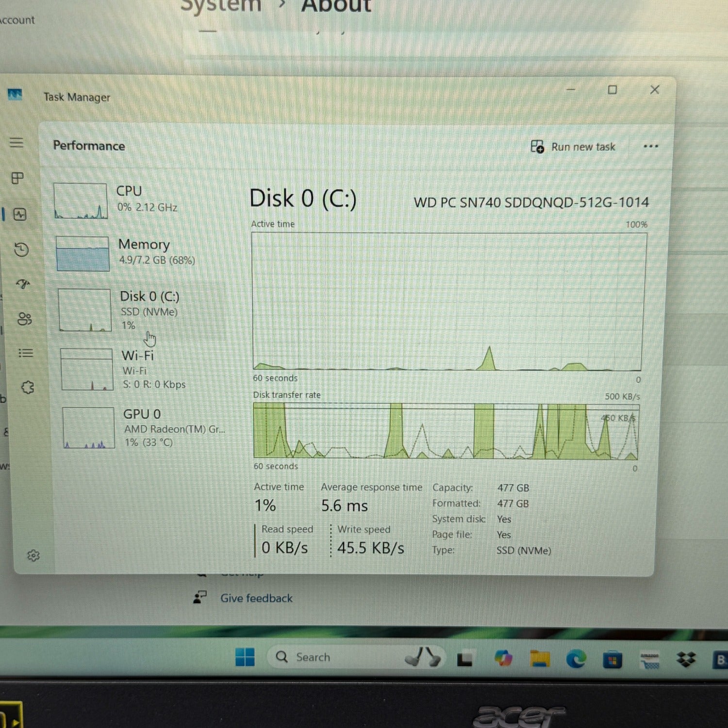Select the GPU 0 performance entry

click(142, 427)
